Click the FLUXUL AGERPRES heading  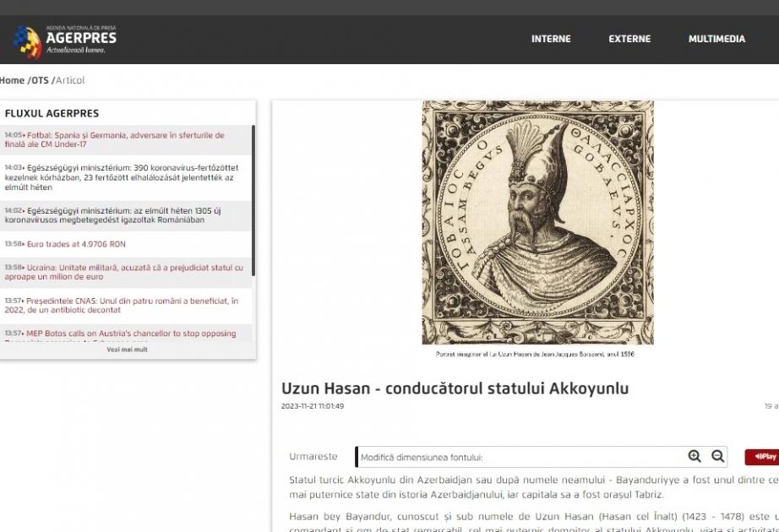pyautogui.click(x=52, y=113)
